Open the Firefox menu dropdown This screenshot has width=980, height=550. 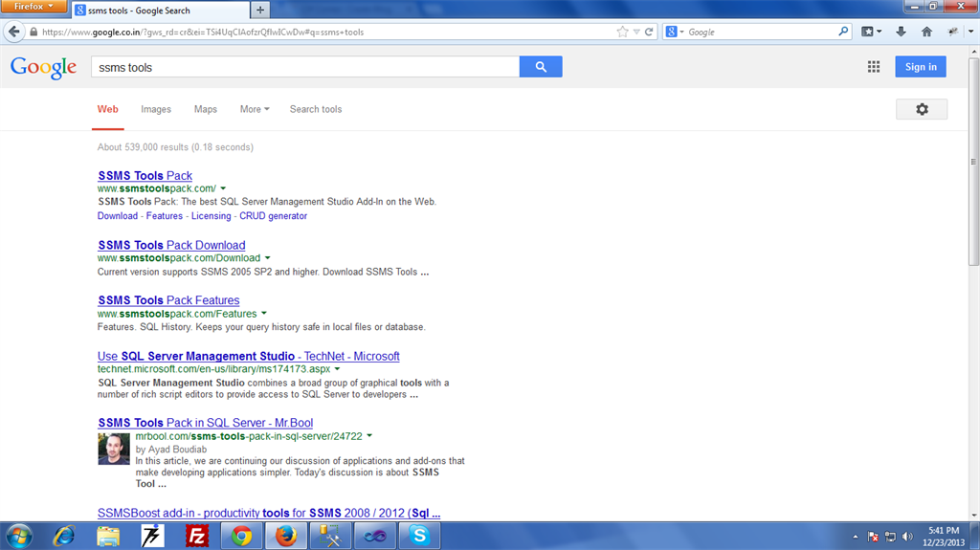coord(33,7)
